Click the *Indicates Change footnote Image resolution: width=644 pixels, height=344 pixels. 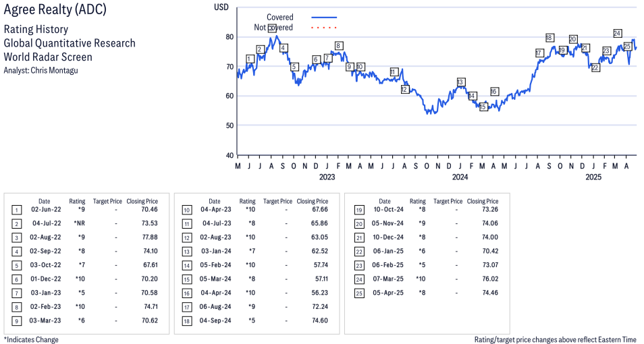click(31, 339)
